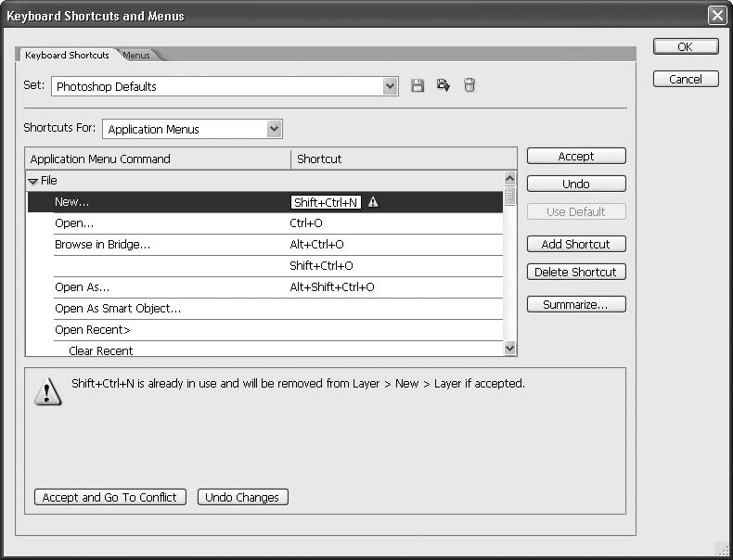Click the save set as new icon
Image resolution: width=733 pixels, height=560 pixels.
pyautogui.click(x=444, y=86)
